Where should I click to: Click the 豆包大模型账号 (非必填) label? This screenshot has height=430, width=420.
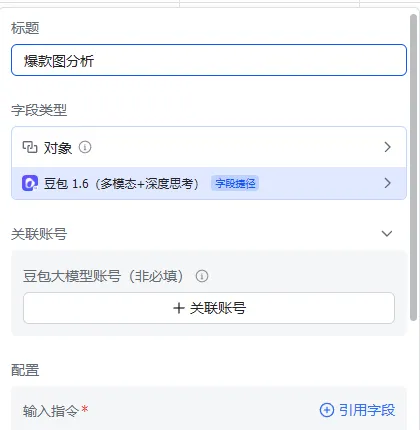[103, 276]
